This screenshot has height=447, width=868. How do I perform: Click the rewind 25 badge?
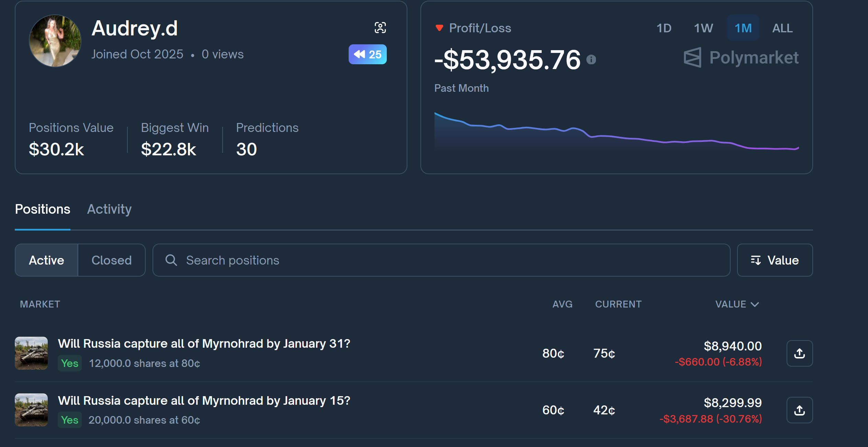367,54
